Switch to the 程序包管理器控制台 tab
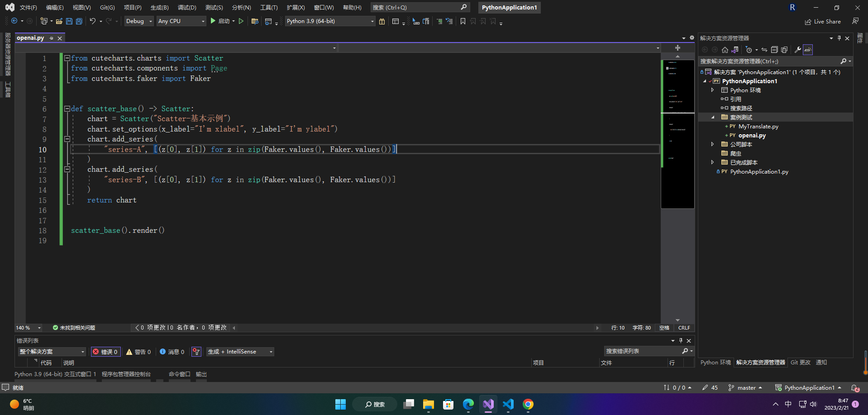The width and height of the screenshot is (868, 415). point(126,374)
